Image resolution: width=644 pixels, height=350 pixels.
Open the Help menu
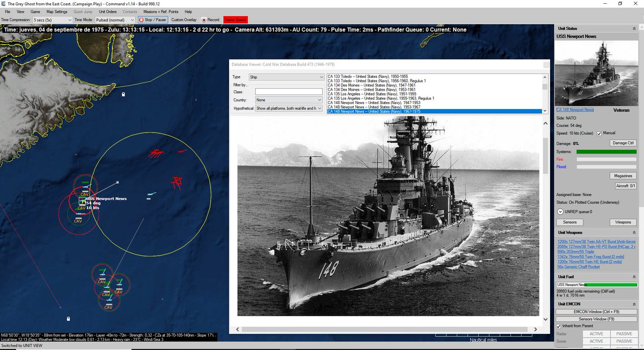point(188,11)
